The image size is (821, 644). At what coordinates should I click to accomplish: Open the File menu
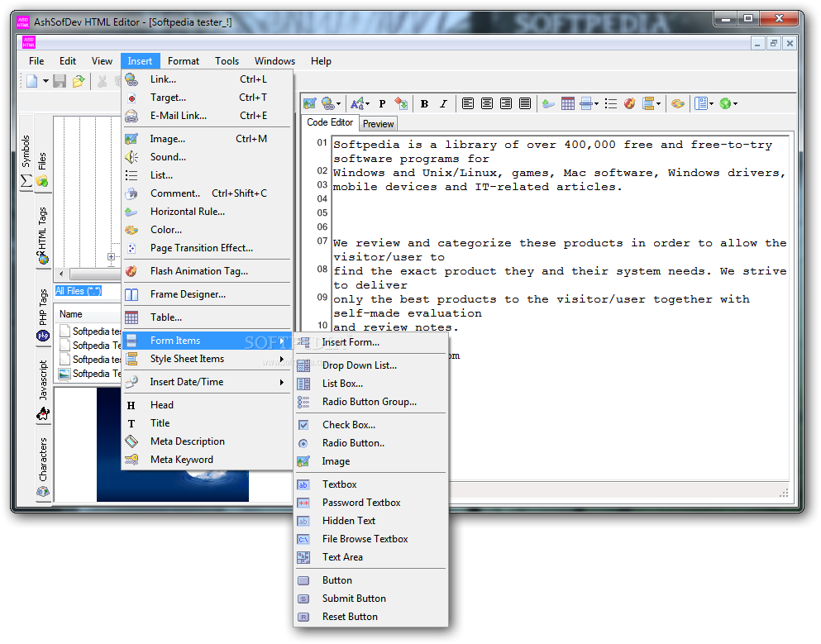pos(36,61)
